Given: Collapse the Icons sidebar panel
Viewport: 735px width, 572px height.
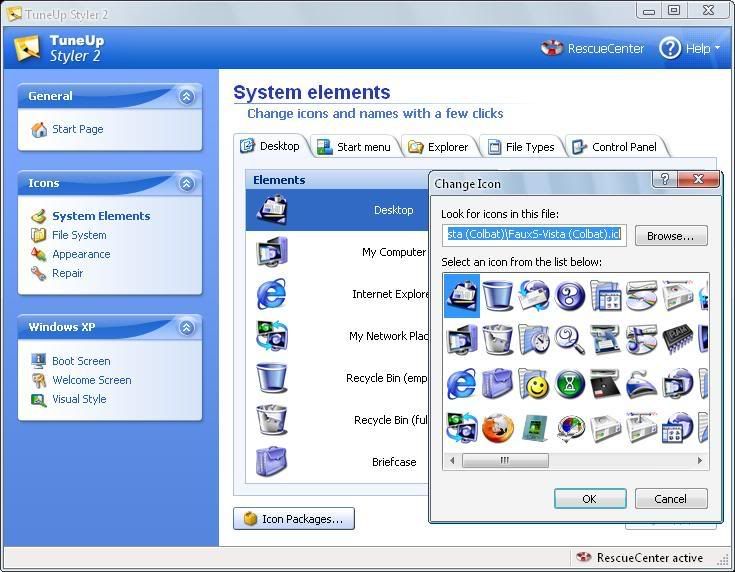Looking at the screenshot, I should click(186, 184).
